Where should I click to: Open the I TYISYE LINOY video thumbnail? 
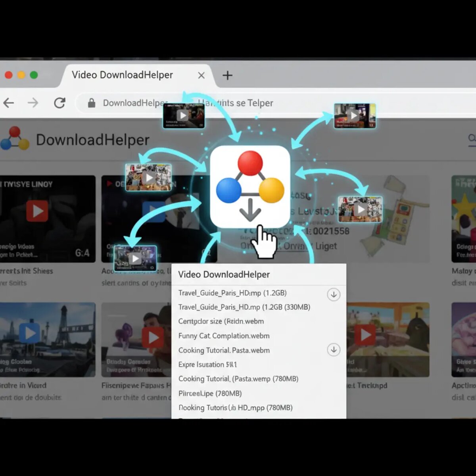click(48, 219)
